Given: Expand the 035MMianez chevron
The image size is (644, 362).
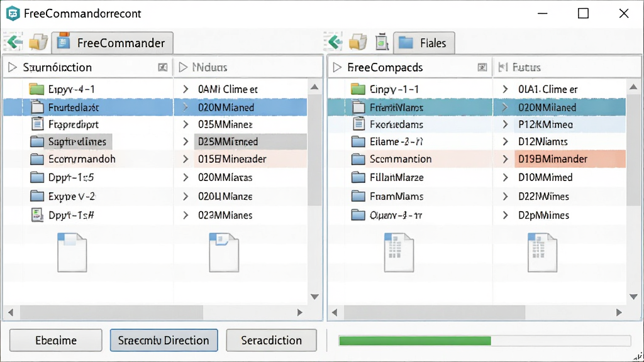Looking at the screenshot, I should [x=186, y=124].
